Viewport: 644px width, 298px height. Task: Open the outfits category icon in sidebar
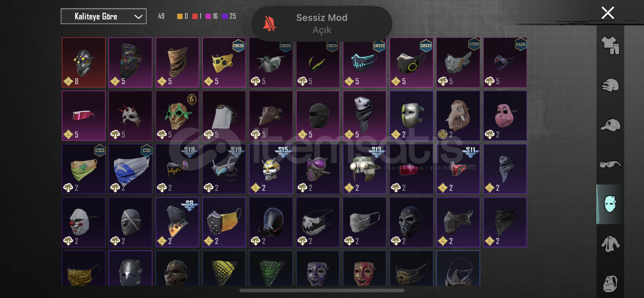610,45
